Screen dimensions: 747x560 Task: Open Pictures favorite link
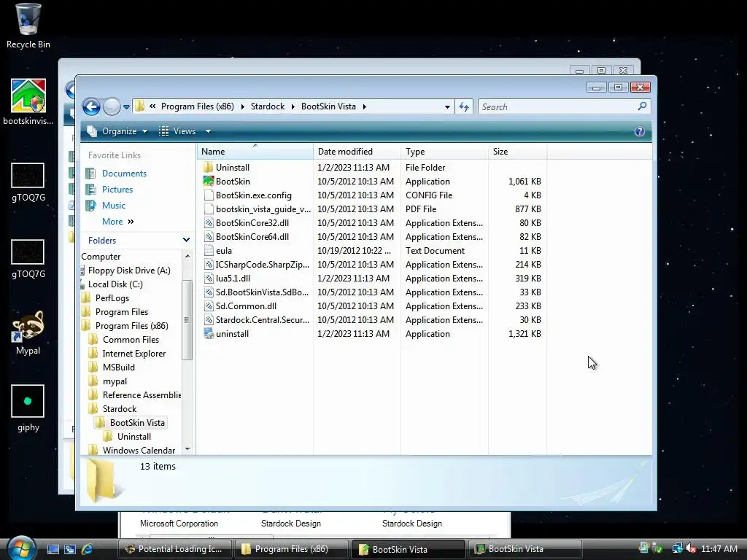tap(117, 190)
